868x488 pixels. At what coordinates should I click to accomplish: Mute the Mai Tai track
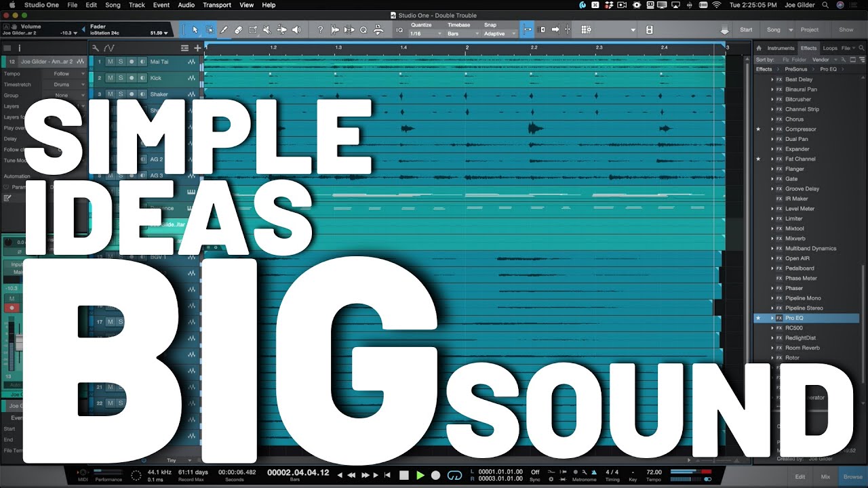coord(110,62)
